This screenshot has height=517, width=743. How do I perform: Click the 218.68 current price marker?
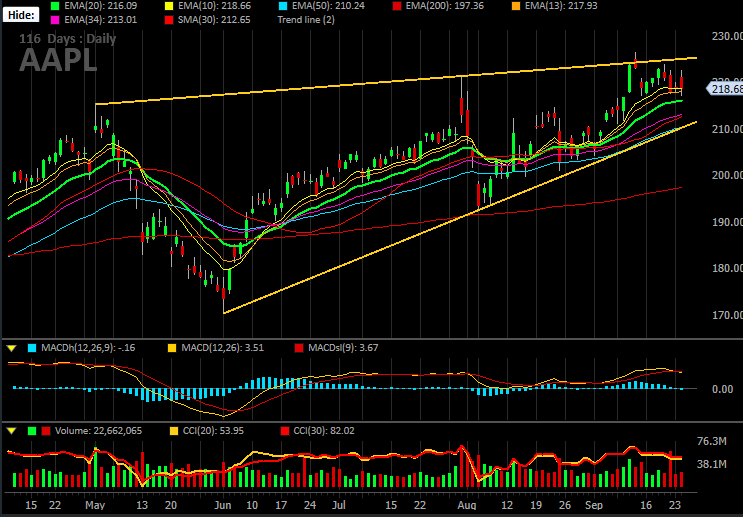click(x=725, y=89)
